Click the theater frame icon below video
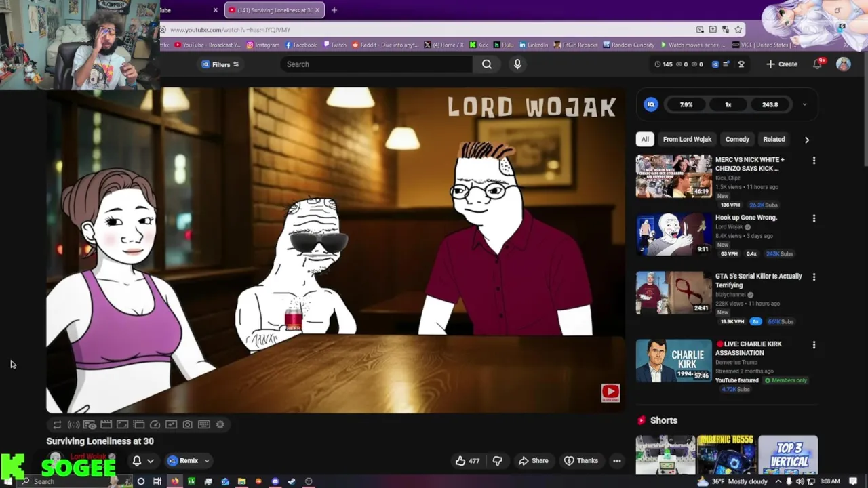 [122, 424]
